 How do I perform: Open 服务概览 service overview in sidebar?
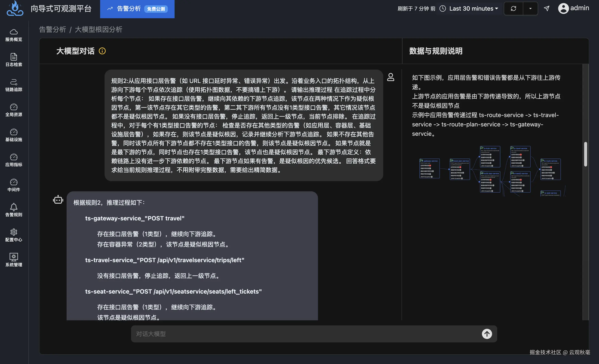(14, 35)
